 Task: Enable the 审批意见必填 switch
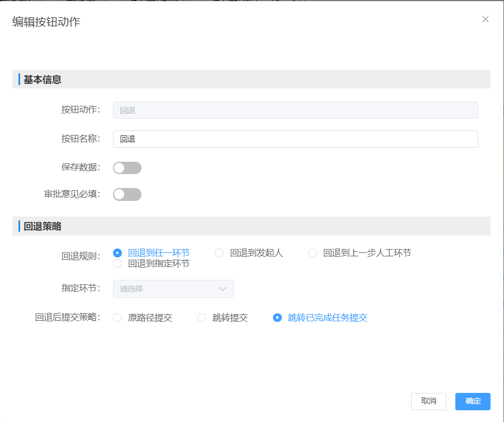(127, 194)
